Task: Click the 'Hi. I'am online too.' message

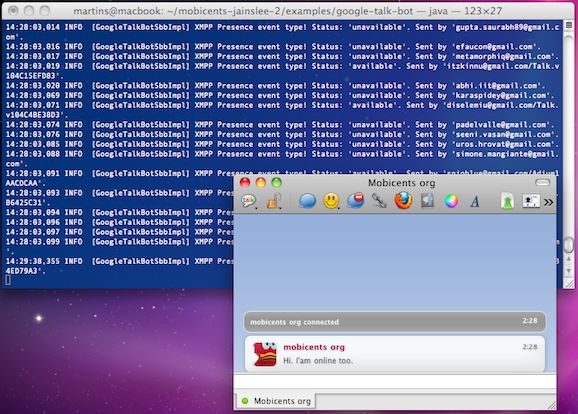Action: pyautogui.click(x=318, y=361)
